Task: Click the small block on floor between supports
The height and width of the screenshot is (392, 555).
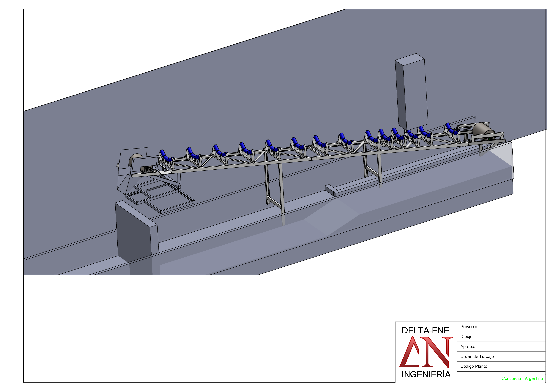Action: [x=331, y=190]
